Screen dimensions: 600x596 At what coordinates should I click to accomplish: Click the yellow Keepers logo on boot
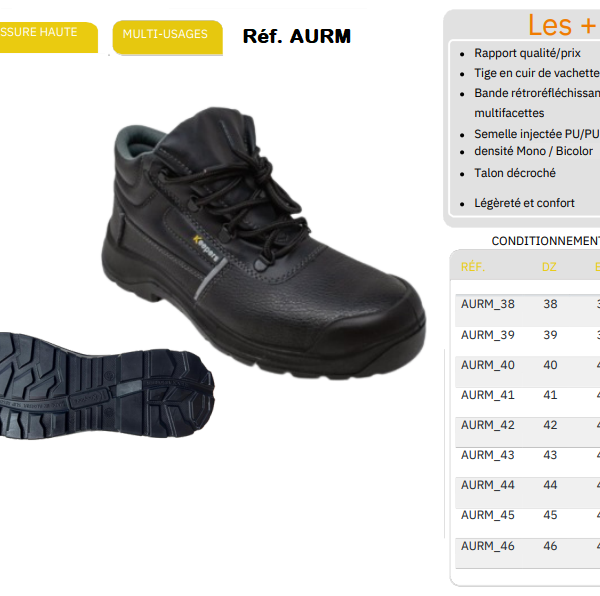(x=205, y=248)
